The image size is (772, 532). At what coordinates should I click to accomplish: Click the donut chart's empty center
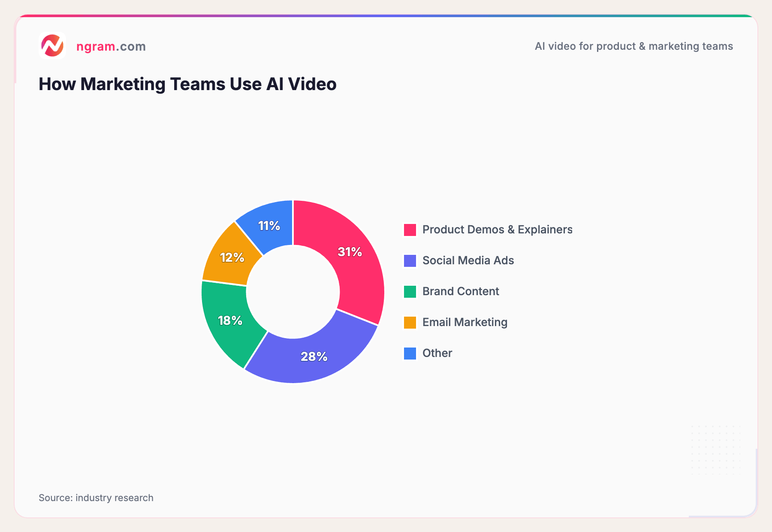[x=293, y=292]
